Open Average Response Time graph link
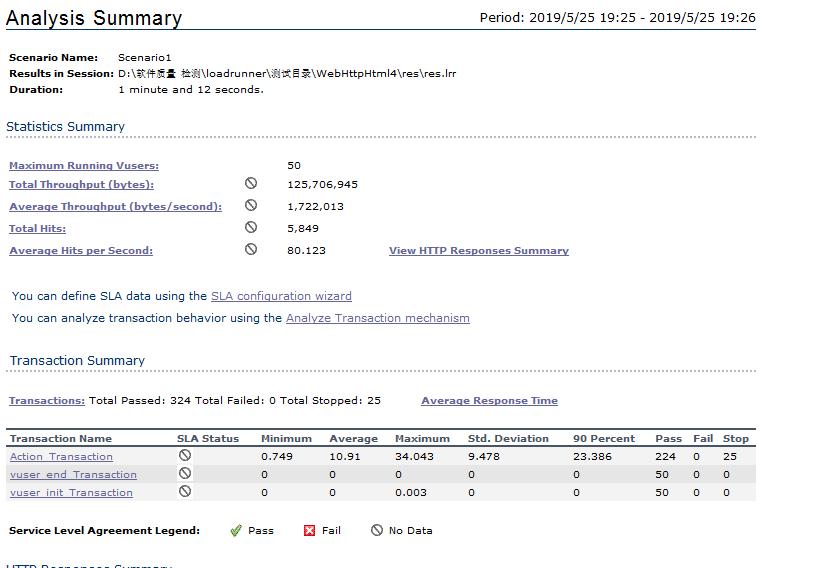 [x=489, y=401]
